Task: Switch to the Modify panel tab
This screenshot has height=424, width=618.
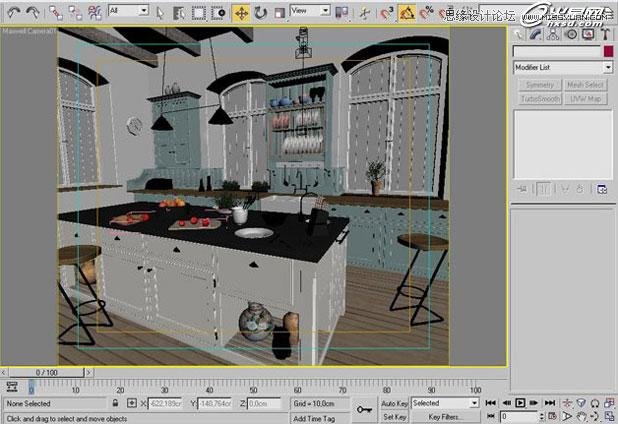Action: (537, 33)
